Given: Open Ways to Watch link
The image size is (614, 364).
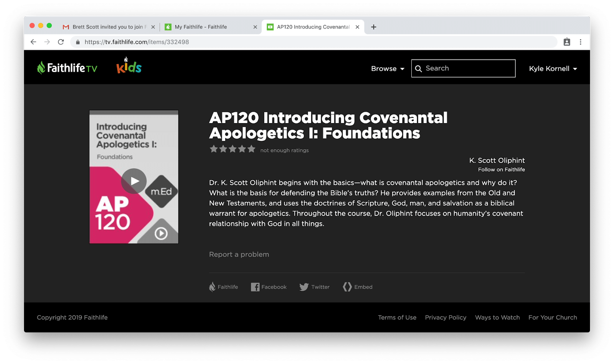Looking at the screenshot, I should click(497, 318).
